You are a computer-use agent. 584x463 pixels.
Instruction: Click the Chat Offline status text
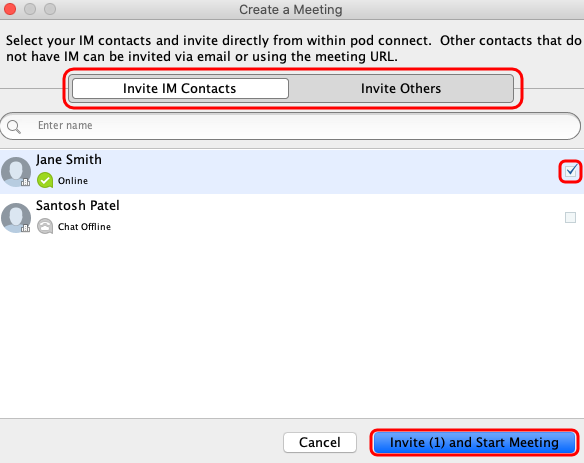84,226
